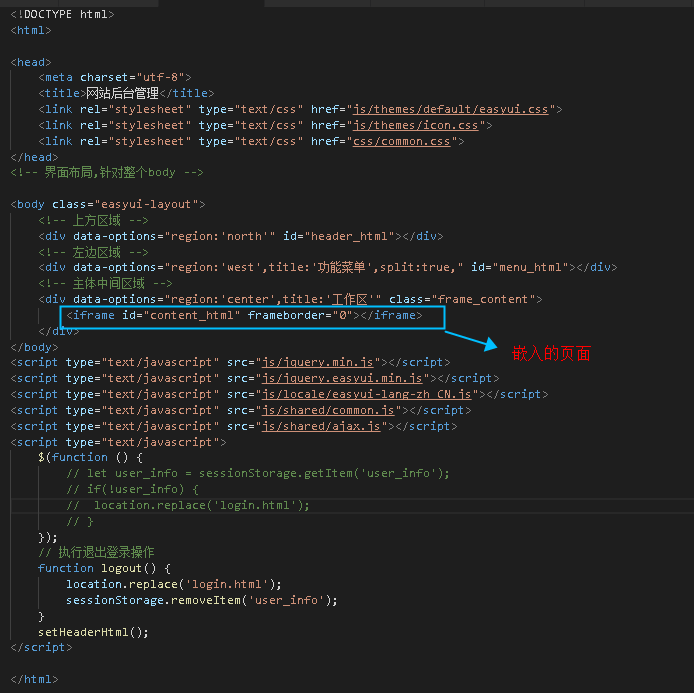Click the title text 功能菜单
This screenshot has width=694, height=693.
tap(341, 267)
